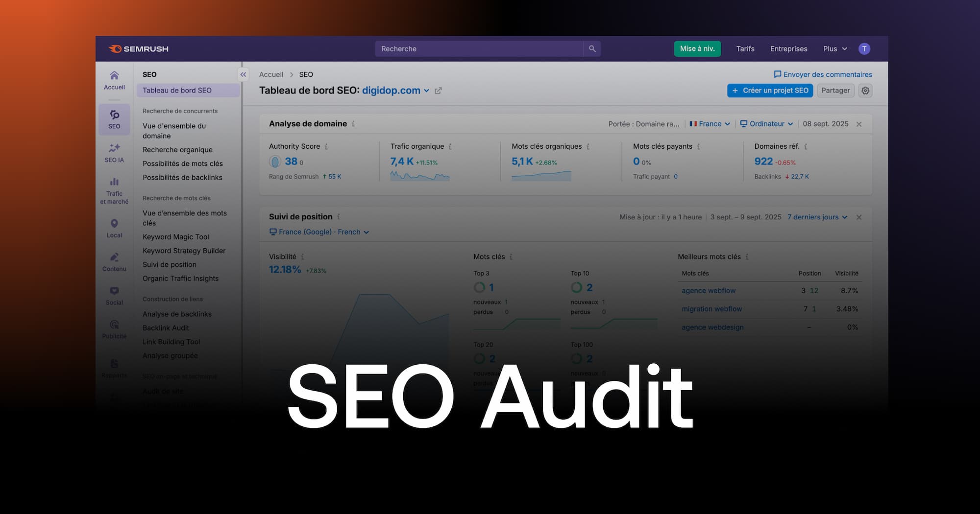Click the Social toolkit icon
The image size is (980, 514).
pyautogui.click(x=114, y=292)
